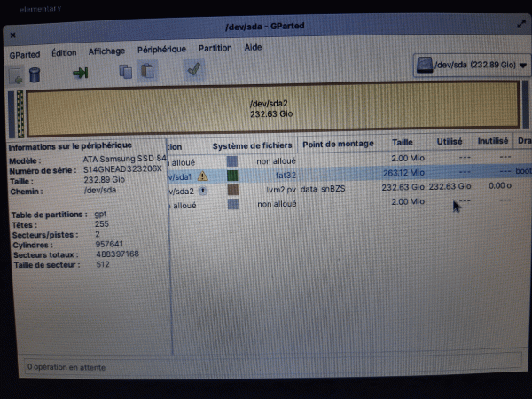The width and height of the screenshot is (532, 399).
Task: Click the warning icon next to sda1
Action: [x=204, y=176]
